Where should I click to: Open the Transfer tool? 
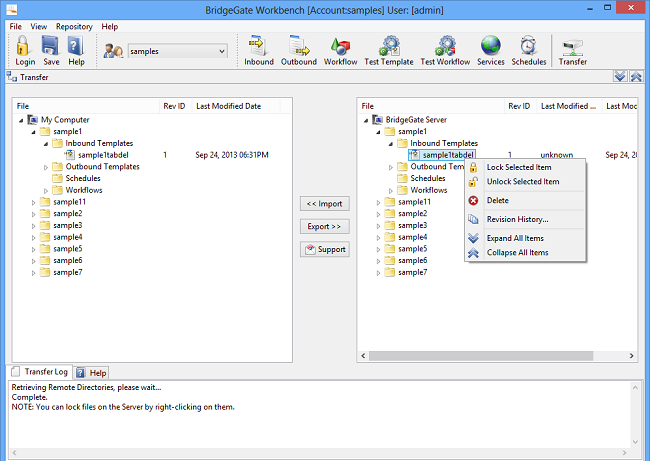click(x=572, y=51)
